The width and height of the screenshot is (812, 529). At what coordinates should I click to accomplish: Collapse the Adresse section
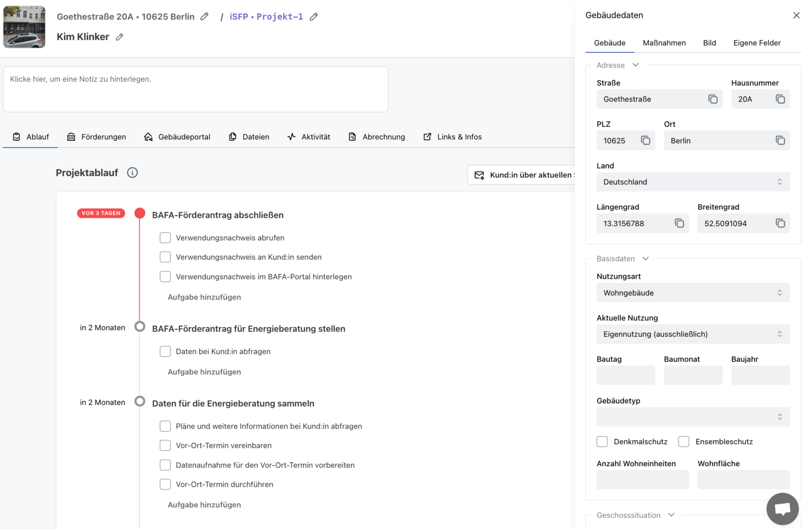coord(635,65)
